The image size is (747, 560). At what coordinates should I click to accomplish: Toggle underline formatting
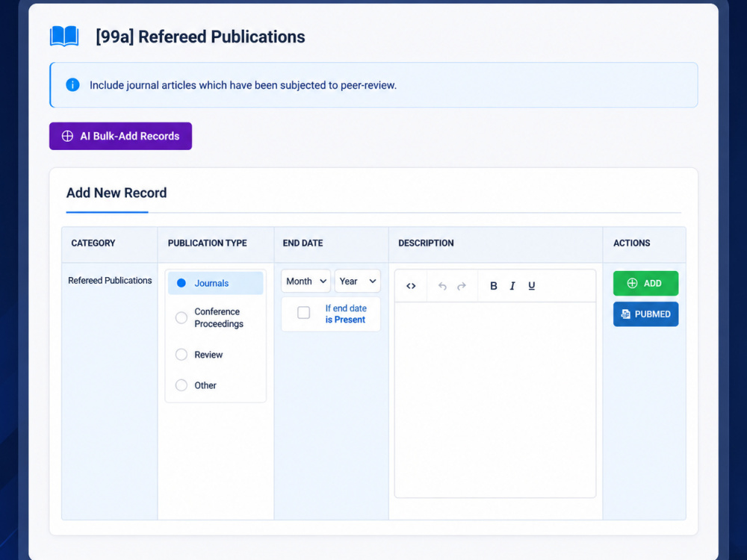[532, 286]
